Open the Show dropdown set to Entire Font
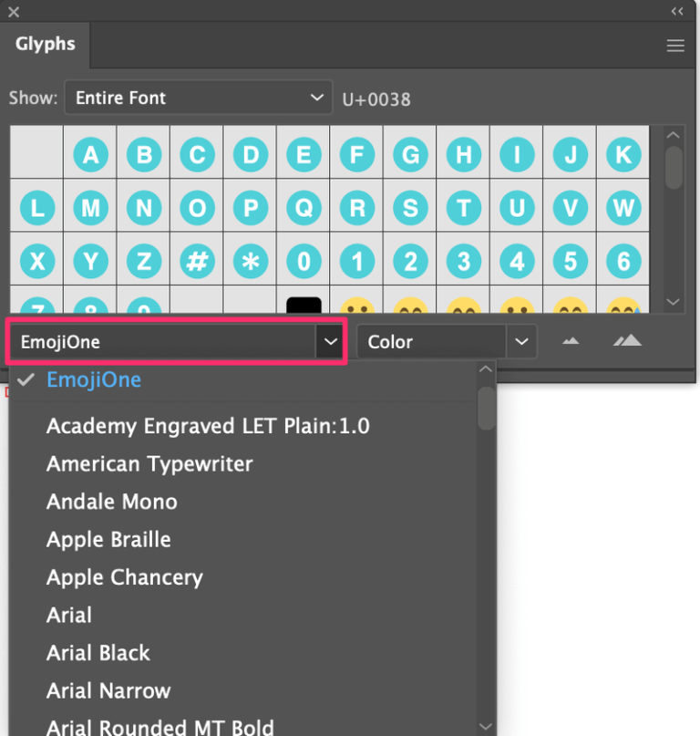This screenshot has width=700, height=736. pyautogui.click(x=199, y=97)
